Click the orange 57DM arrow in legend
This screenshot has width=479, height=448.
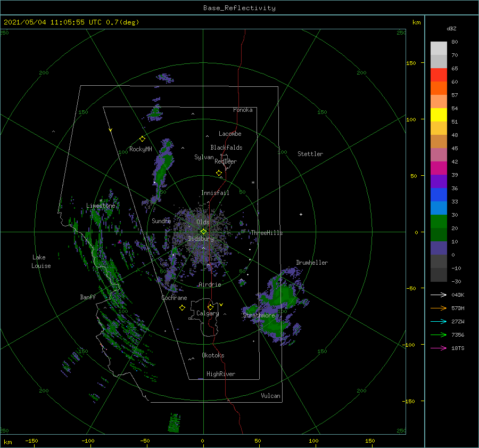pos(439,308)
